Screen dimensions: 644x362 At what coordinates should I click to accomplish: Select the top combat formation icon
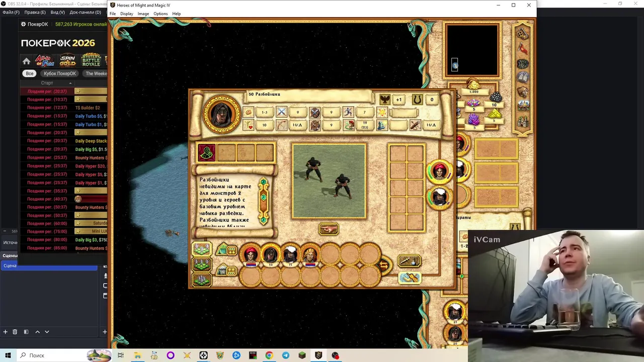tap(201, 248)
